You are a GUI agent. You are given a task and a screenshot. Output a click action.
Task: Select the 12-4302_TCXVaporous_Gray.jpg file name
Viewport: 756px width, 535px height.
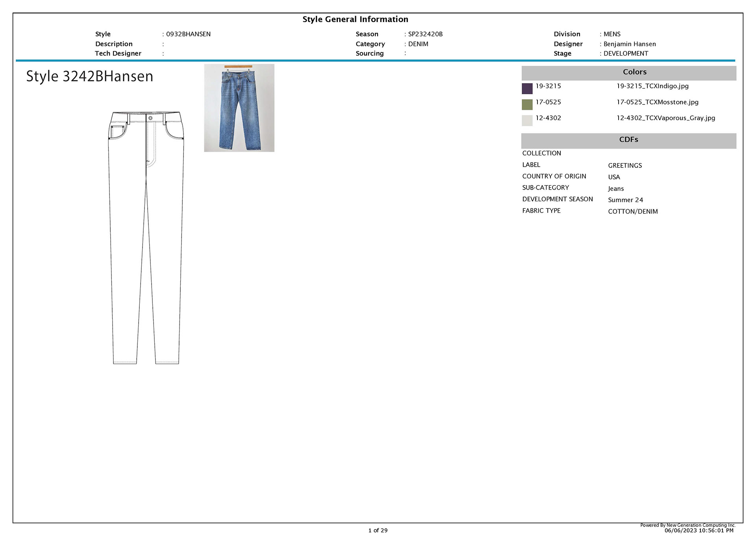[665, 118]
